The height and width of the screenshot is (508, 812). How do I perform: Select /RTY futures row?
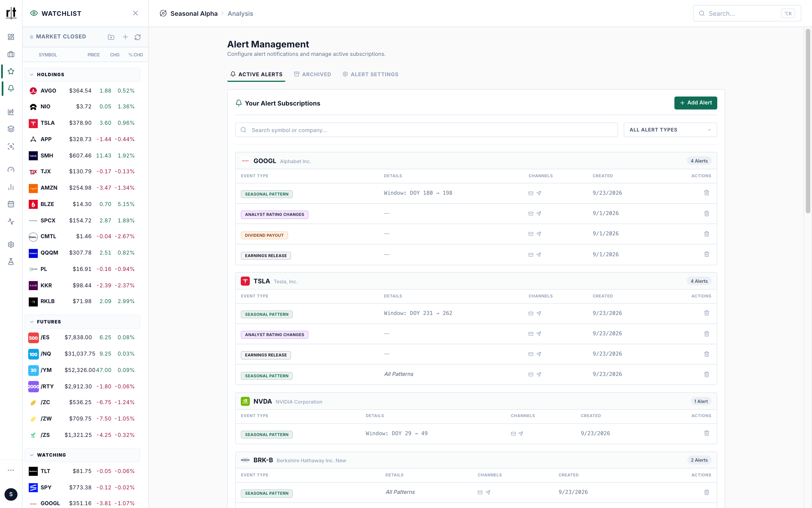click(x=82, y=386)
